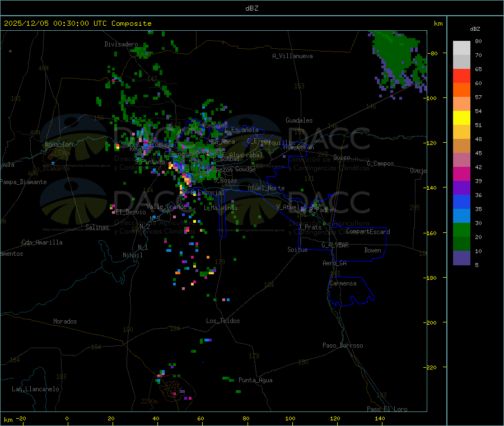Click the Morados location label

(x=65, y=321)
